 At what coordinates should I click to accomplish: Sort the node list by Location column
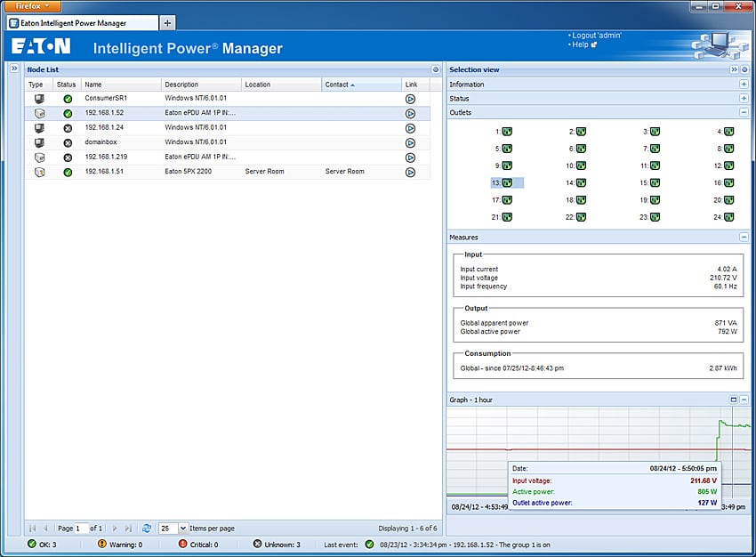(x=281, y=85)
